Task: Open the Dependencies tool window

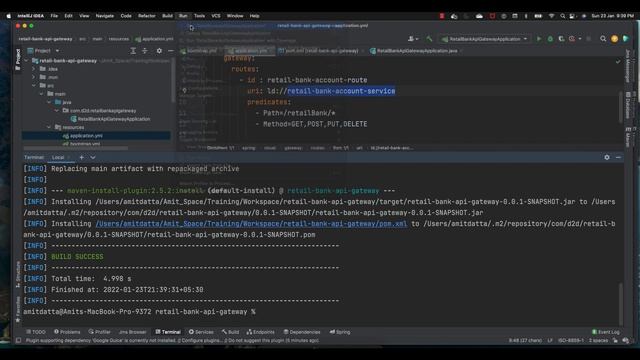Action: (x=302, y=332)
